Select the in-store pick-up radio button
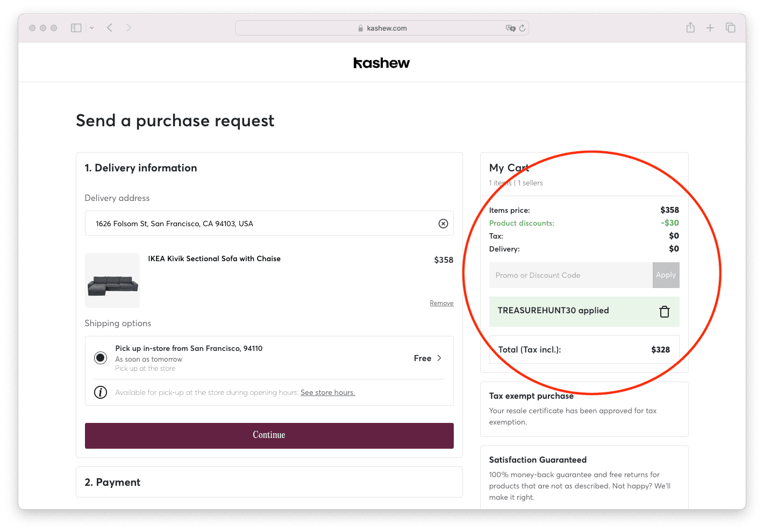Viewport: 764px width, 532px height. tap(101, 358)
